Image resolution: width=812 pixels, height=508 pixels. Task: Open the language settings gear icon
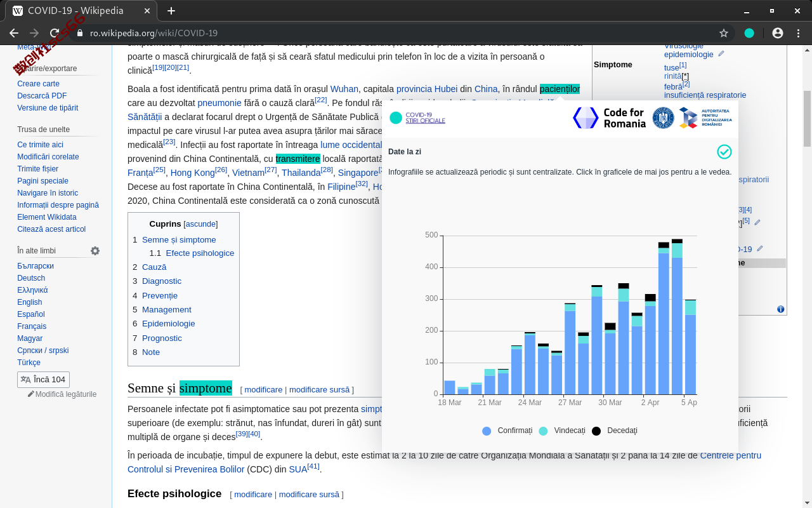coord(95,251)
